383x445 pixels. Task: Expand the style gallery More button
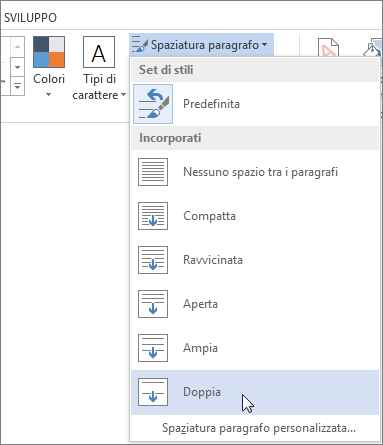(17, 86)
